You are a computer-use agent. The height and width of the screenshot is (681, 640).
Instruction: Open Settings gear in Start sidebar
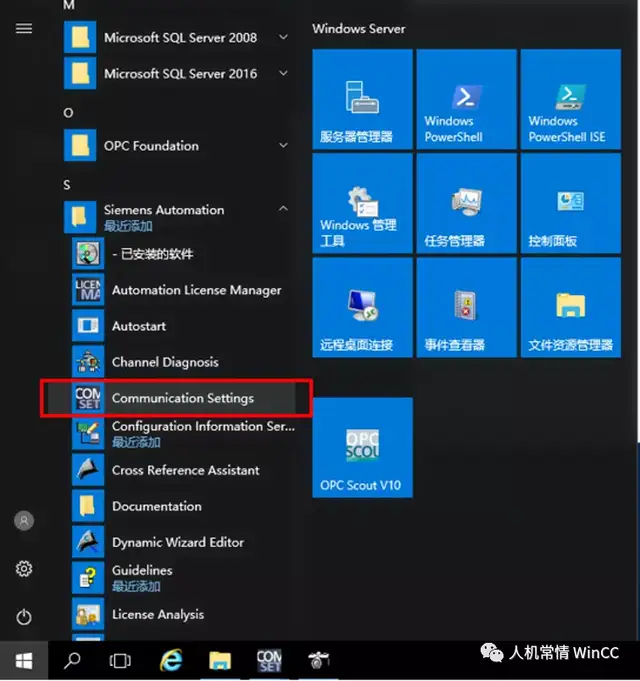click(24, 569)
